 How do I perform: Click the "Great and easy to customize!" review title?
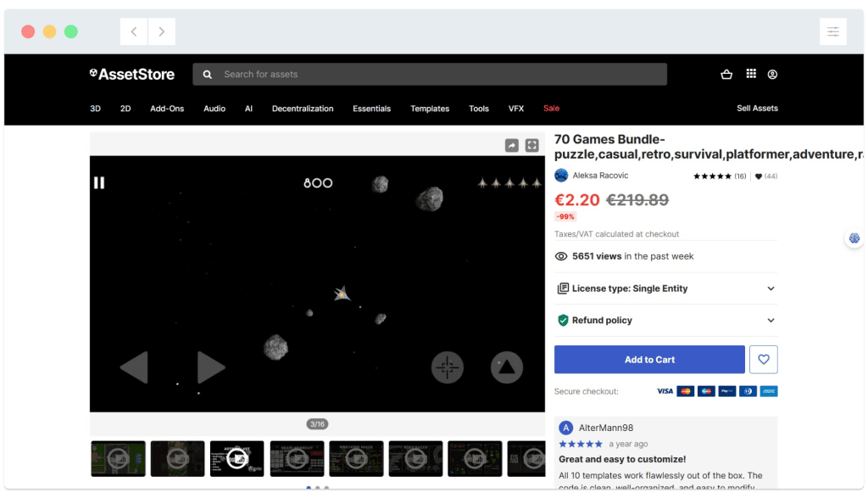[x=622, y=459]
